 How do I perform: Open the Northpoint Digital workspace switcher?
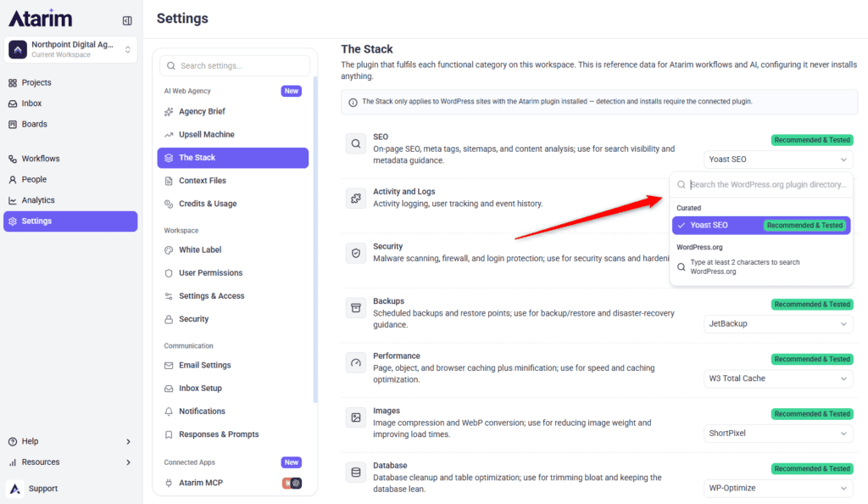70,49
